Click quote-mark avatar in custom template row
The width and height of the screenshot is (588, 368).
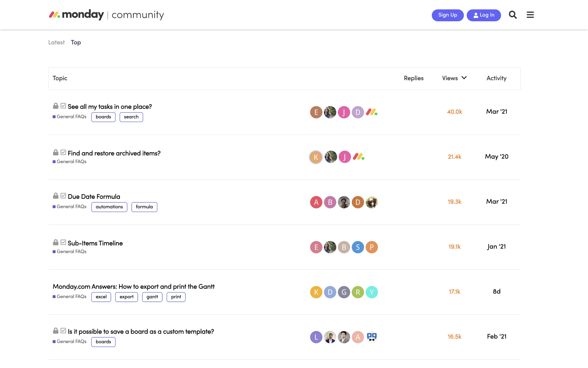click(371, 337)
